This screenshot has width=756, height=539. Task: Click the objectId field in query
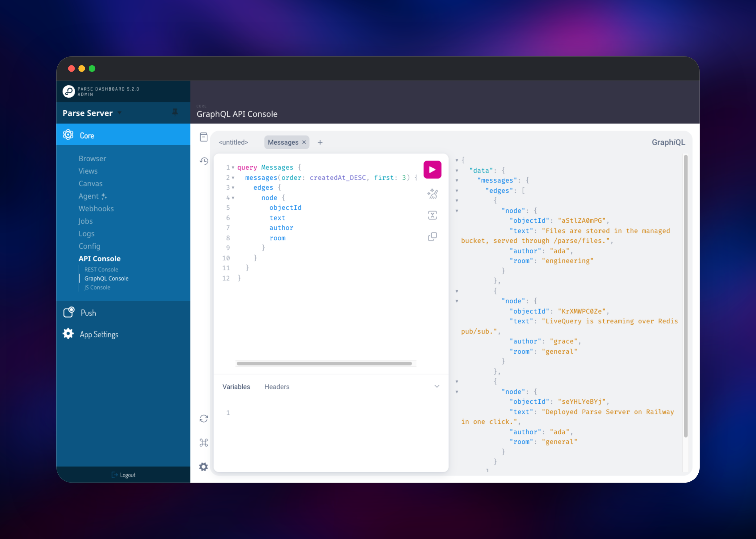pos(285,208)
